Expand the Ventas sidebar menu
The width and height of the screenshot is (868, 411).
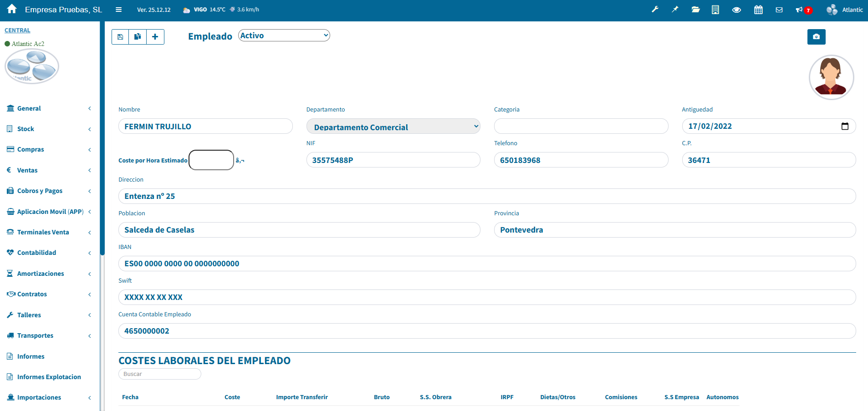point(27,170)
